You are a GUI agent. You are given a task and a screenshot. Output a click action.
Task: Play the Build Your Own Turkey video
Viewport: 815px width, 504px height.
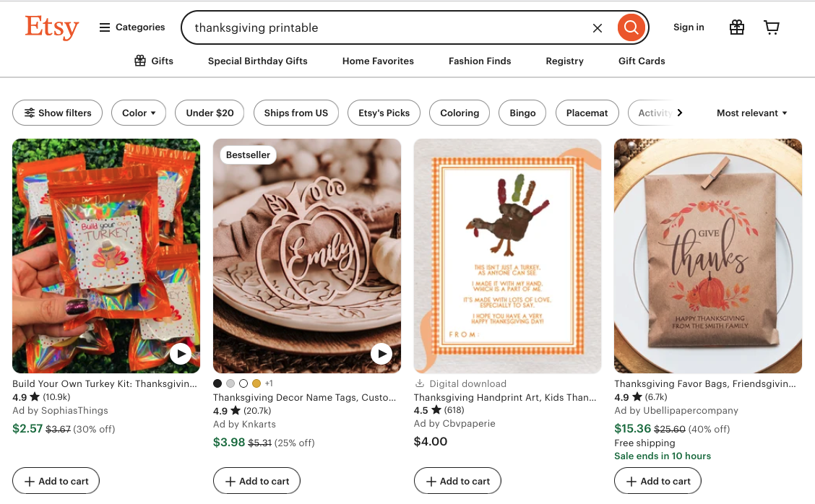pyautogui.click(x=180, y=353)
